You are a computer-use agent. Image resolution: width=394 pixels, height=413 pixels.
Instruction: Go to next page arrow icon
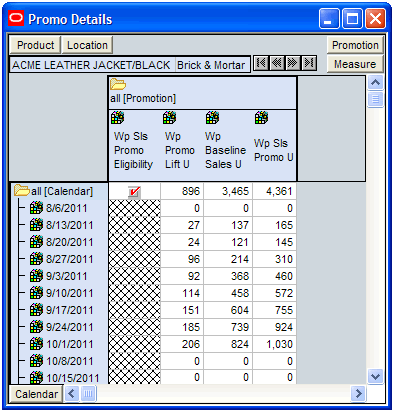pos(293,63)
